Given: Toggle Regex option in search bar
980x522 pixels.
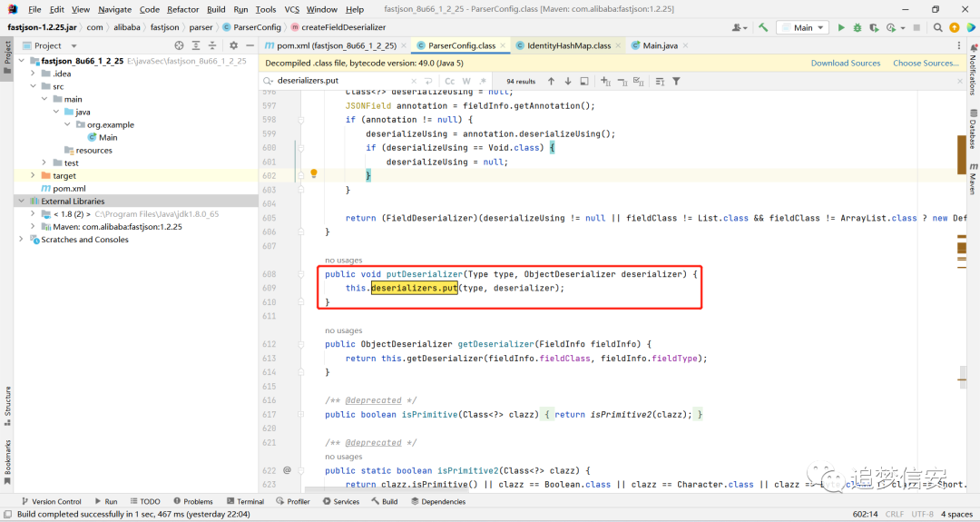Looking at the screenshot, I should click(x=483, y=82).
